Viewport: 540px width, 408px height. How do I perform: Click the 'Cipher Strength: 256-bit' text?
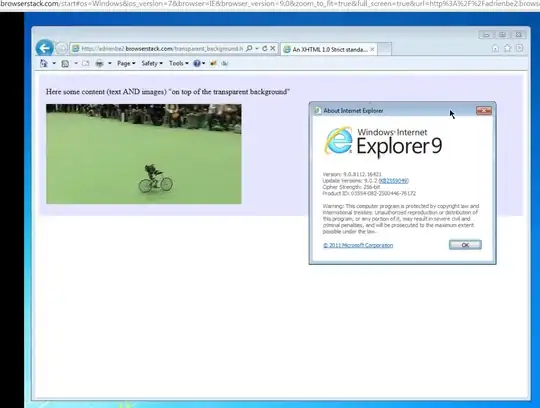pyautogui.click(x=351, y=187)
